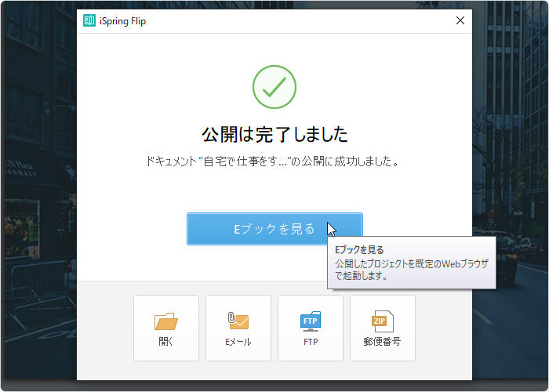Open the output folder icon

[x=166, y=321]
